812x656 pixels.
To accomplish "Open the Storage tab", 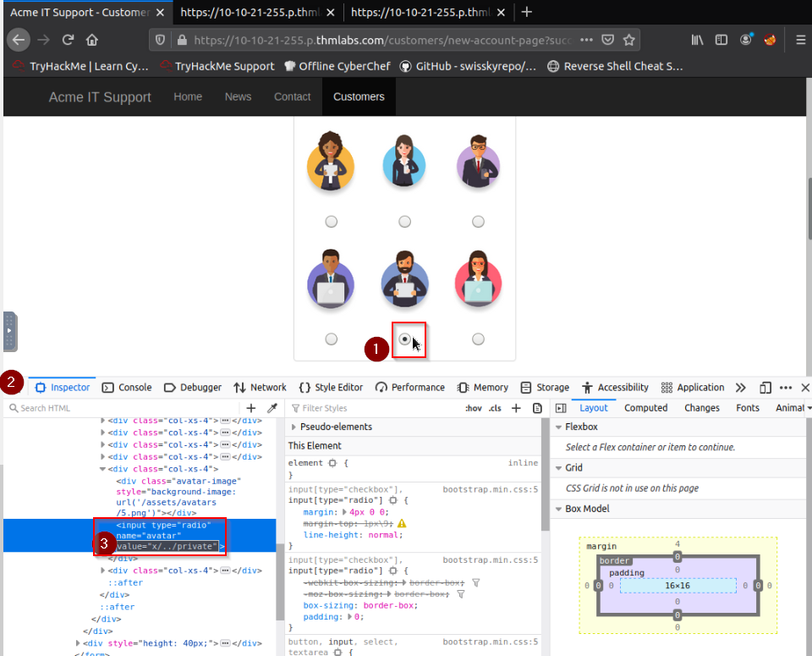I will click(545, 388).
